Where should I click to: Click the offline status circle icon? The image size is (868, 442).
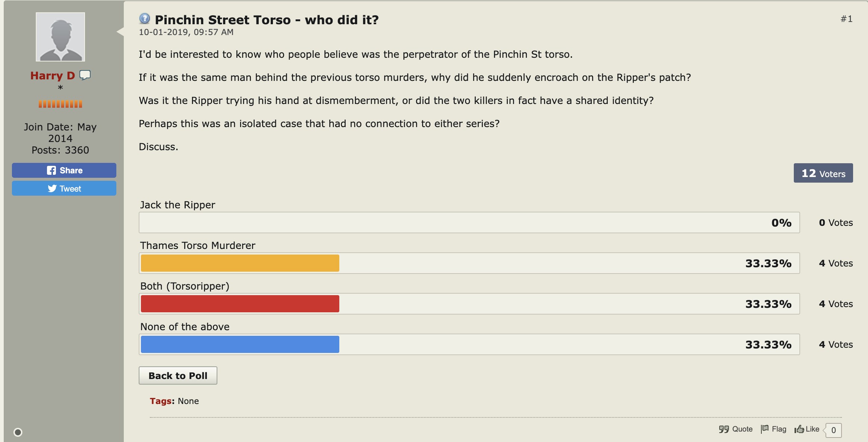pyautogui.click(x=18, y=432)
